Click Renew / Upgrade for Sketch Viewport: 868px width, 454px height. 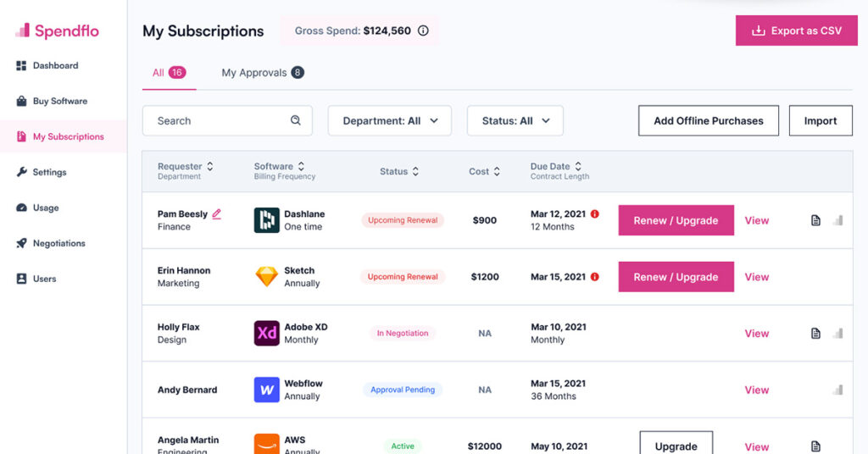click(676, 277)
